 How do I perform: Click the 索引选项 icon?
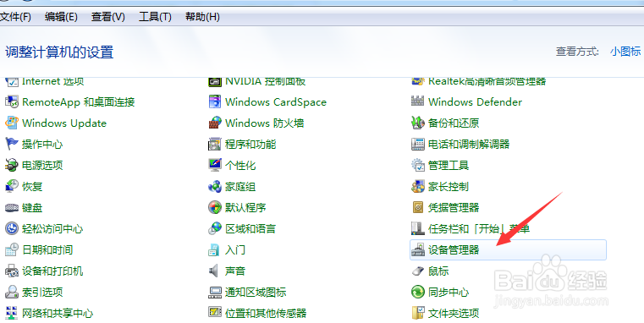click(x=12, y=293)
